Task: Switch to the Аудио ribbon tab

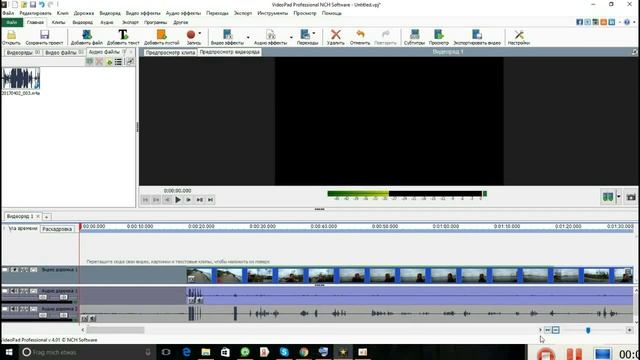Action: pyautogui.click(x=107, y=22)
